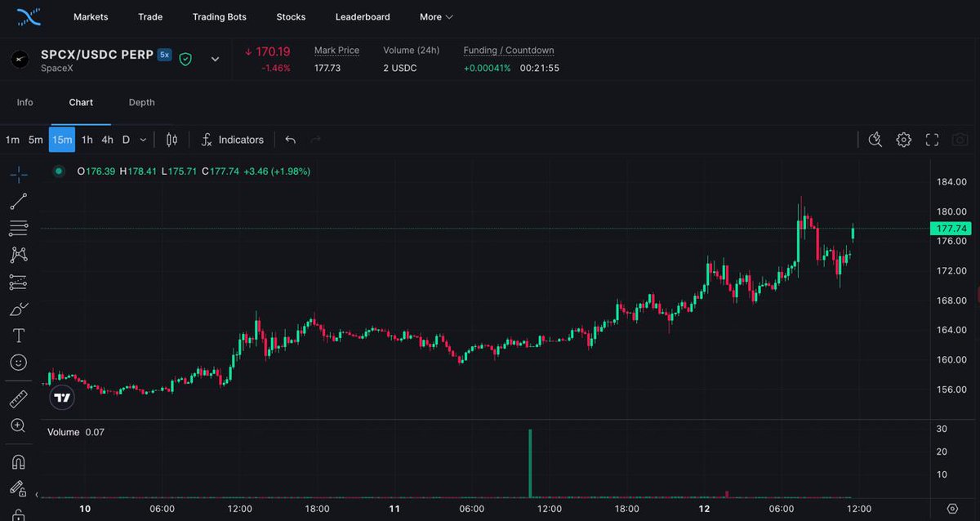The width and height of the screenshot is (980, 521).
Task: Switch to the Depth tab
Action: click(141, 102)
